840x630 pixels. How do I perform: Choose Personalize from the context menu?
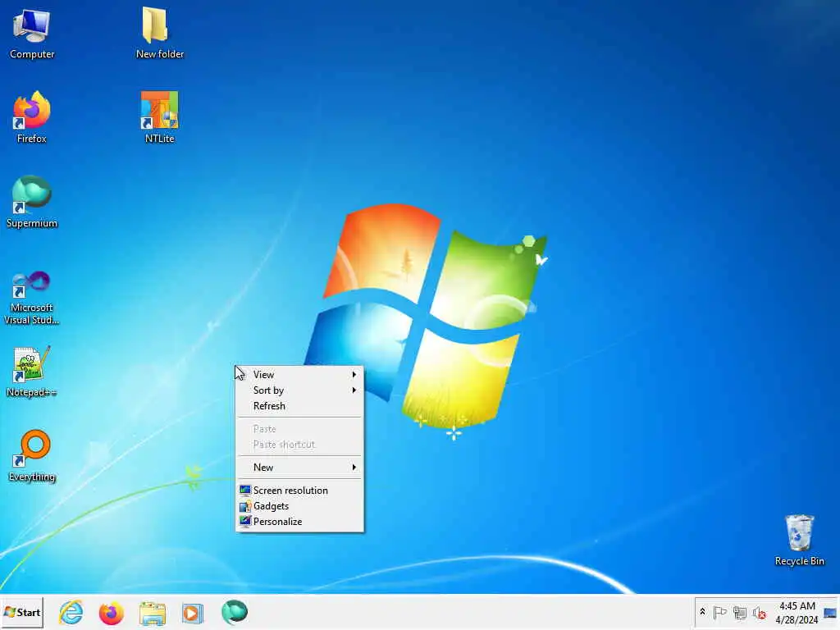(x=299, y=521)
